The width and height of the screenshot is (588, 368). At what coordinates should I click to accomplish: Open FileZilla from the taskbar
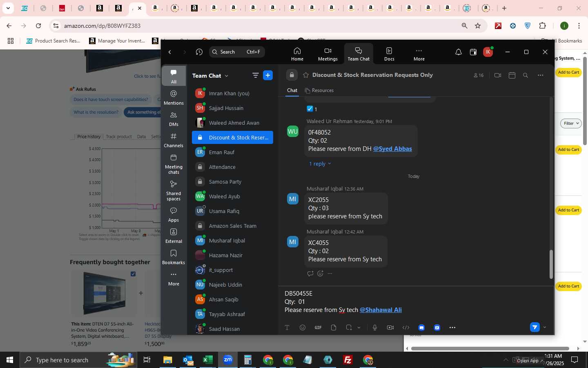(348, 360)
